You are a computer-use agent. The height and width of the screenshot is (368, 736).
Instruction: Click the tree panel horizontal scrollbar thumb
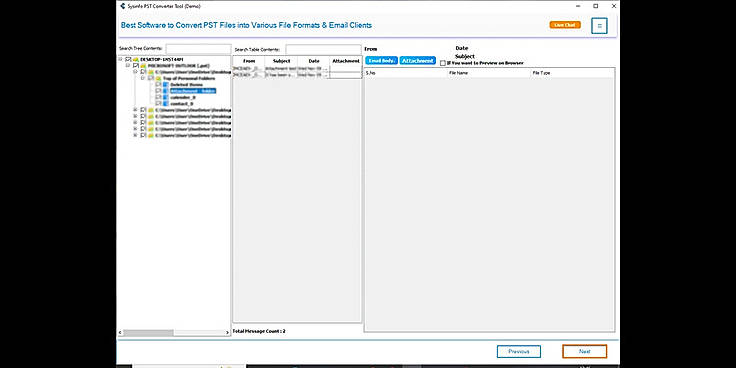148,332
